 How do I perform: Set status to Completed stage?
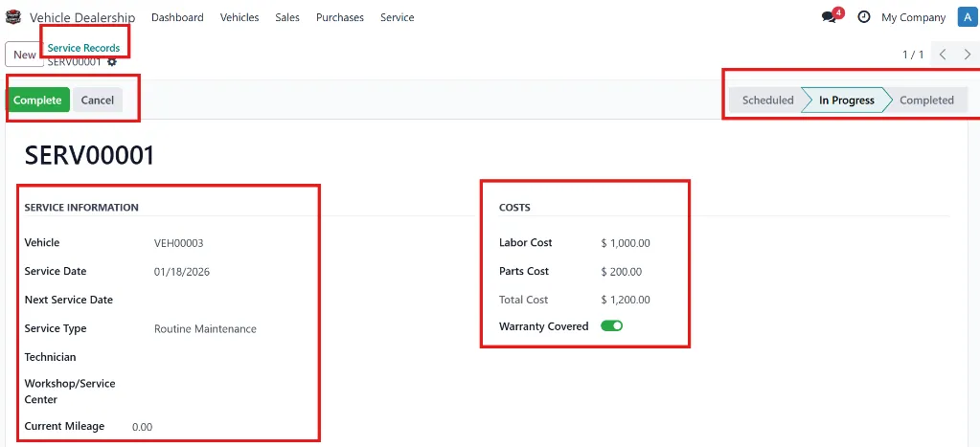pyautogui.click(x=927, y=100)
